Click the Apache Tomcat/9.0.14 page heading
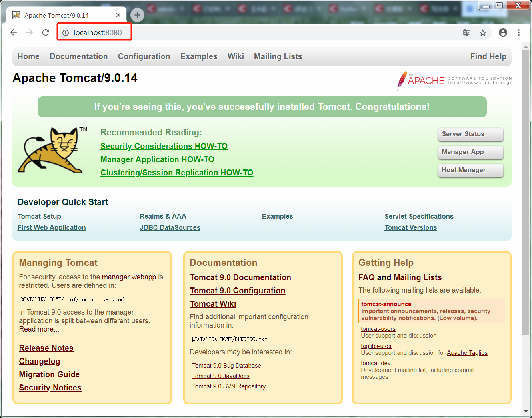The height and width of the screenshot is (418, 532). tap(75, 78)
